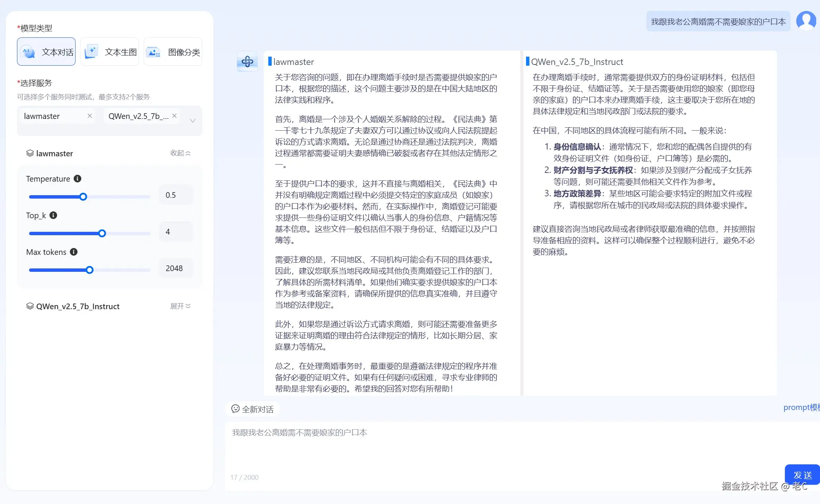
Task: Start a new chat with 全新对话
Action: click(x=252, y=409)
